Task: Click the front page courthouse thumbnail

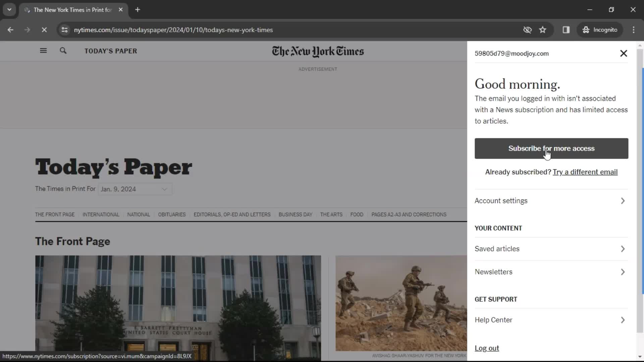Action: pos(178,304)
